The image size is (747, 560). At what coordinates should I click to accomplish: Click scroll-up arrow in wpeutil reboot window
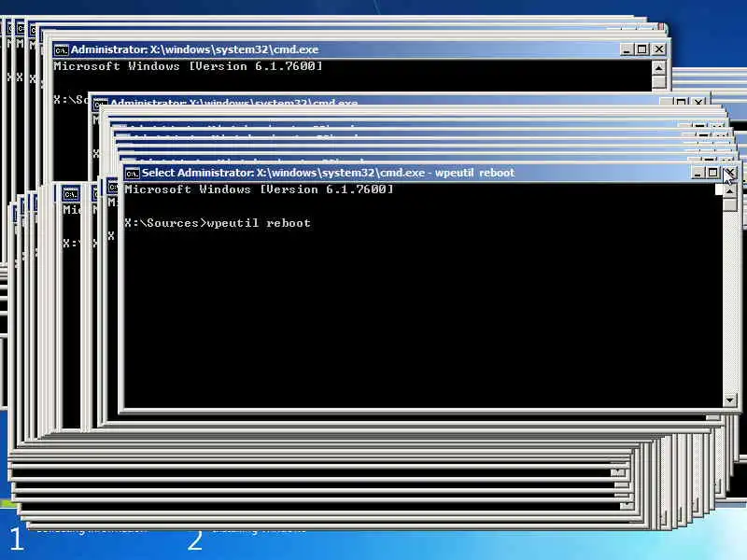(x=729, y=191)
